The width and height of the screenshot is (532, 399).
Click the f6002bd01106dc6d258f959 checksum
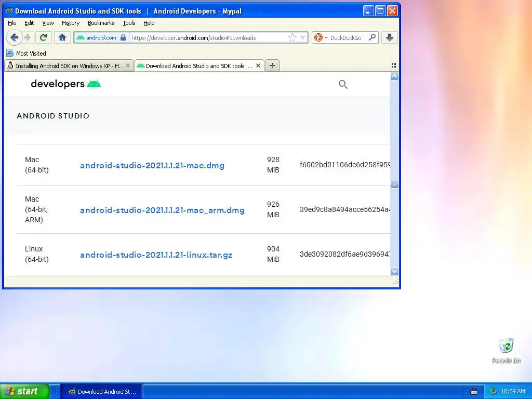(345, 165)
